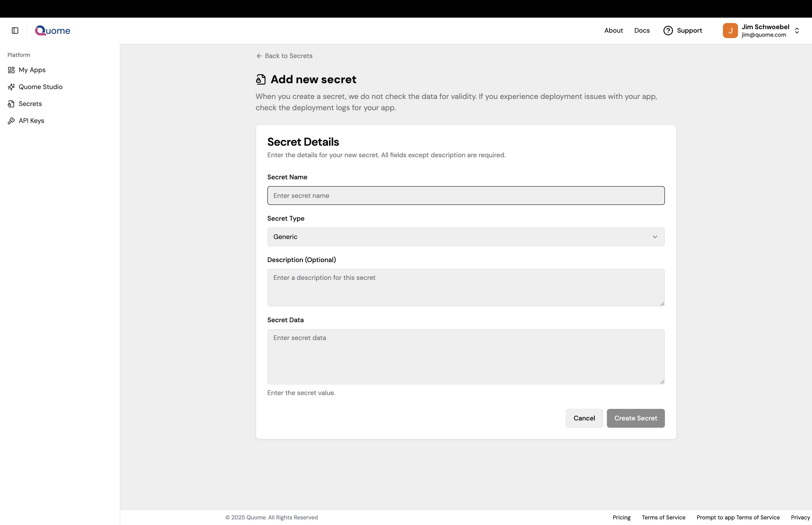Click the orange J profile avatar

(x=730, y=30)
